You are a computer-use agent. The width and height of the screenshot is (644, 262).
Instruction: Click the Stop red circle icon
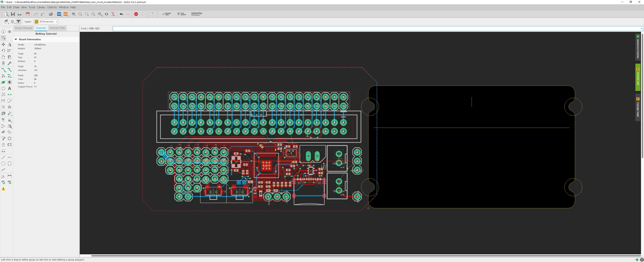[136, 14]
